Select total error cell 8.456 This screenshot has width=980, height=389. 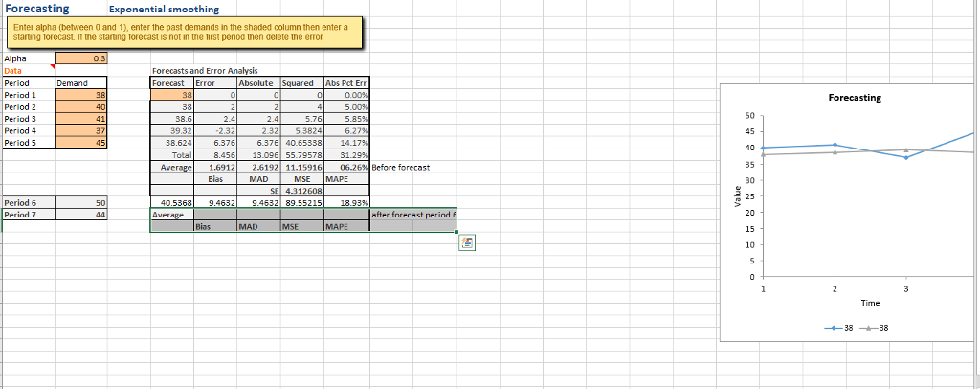pyautogui.click(x=215, y=154)
